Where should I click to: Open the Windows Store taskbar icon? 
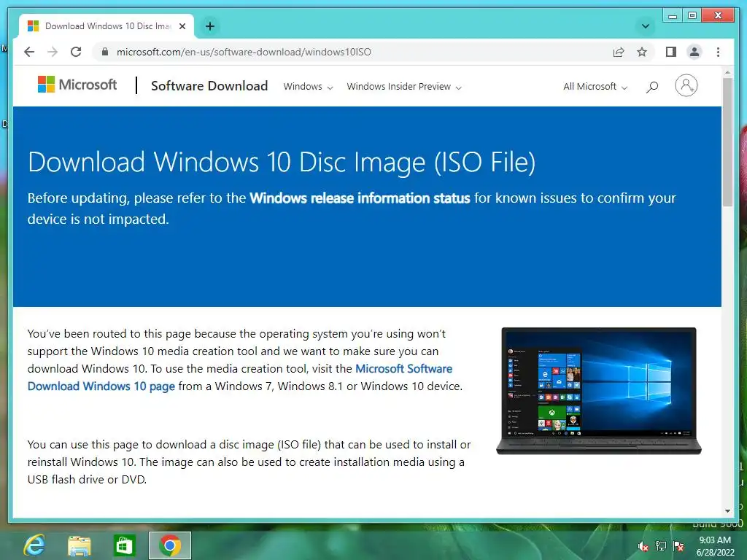[x=124, y=545]
